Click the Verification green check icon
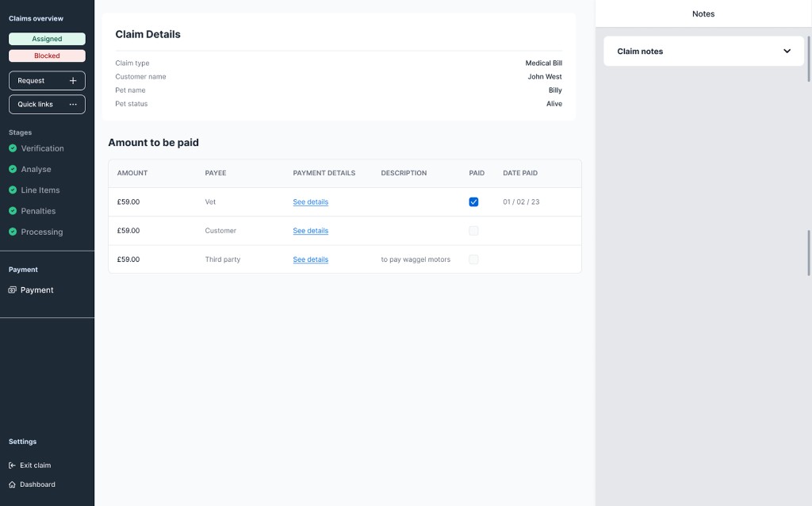This screenshot has width=812, height=506. click(x=13, y=148)
